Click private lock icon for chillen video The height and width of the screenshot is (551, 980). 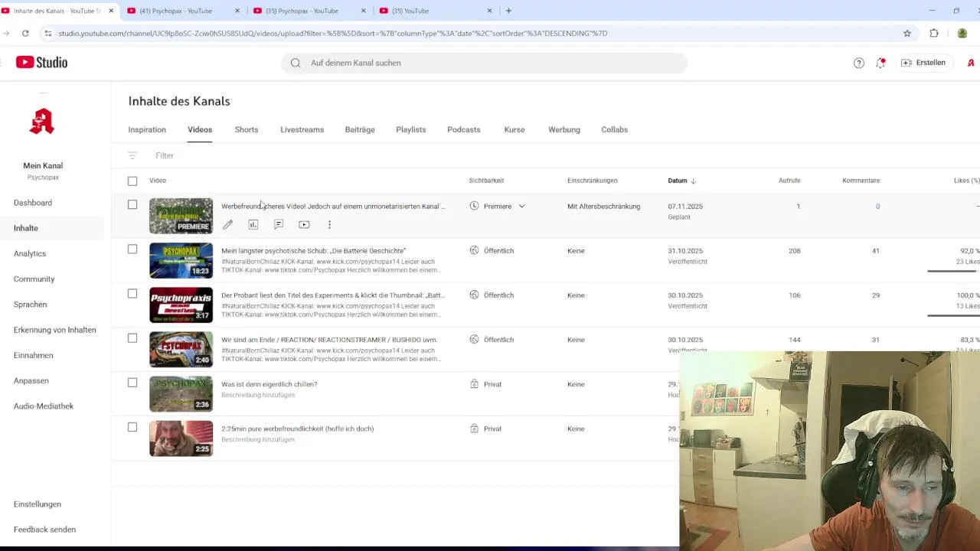pos(474,384)
